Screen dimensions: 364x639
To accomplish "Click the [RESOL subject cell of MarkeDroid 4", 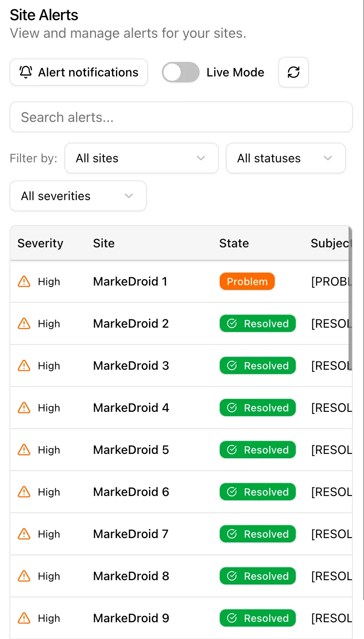I will click(331, 408).
